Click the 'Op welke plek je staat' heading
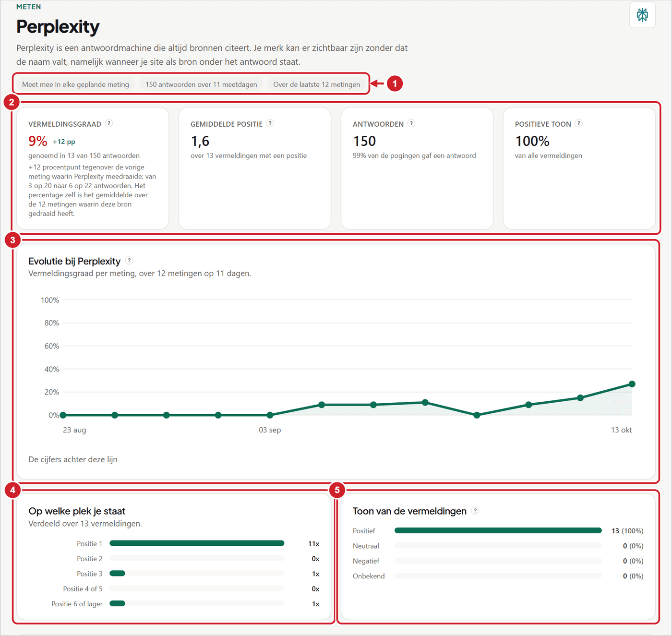Image resolution: width=672 pixels, height=636 pixels. 77,511
